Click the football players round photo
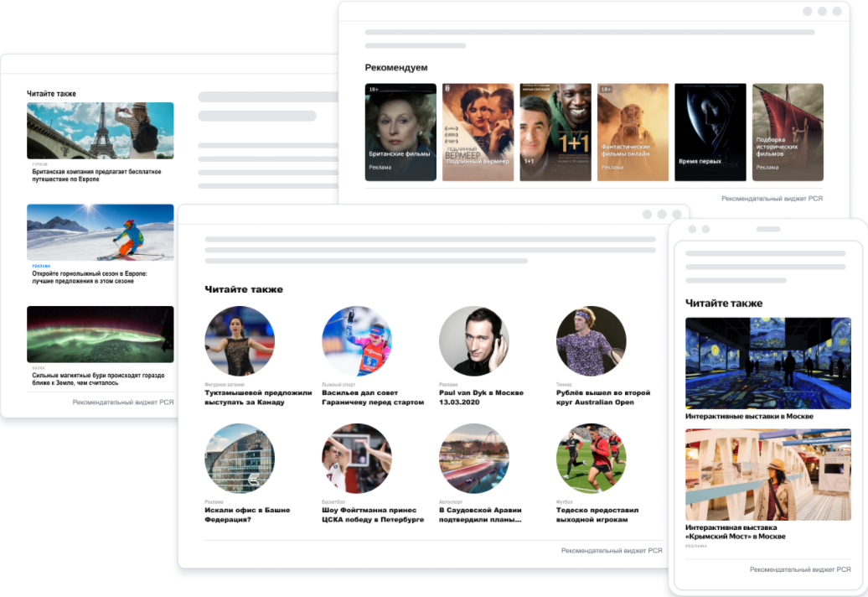 pos(592,458)
